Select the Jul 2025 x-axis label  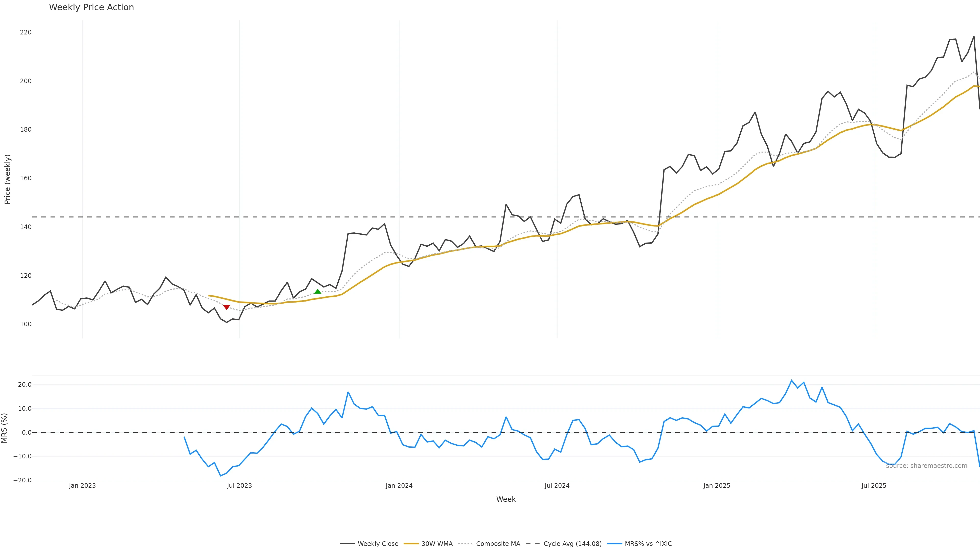[x=874, y=486]
